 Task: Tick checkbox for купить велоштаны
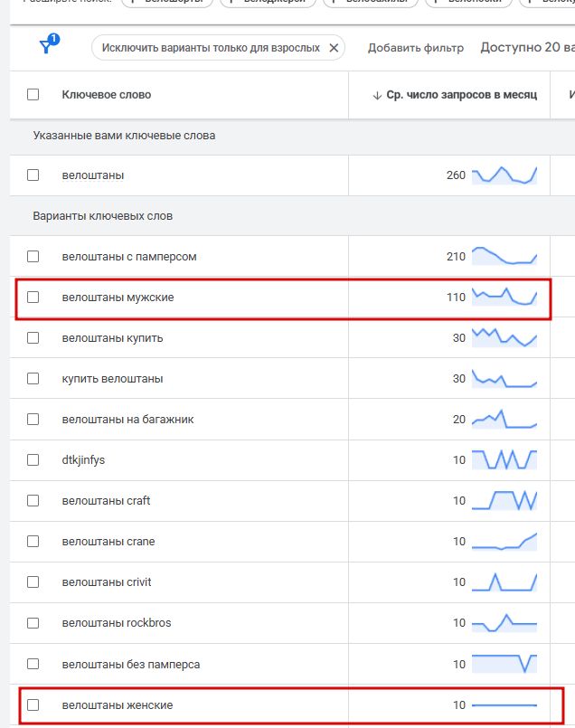33,379
